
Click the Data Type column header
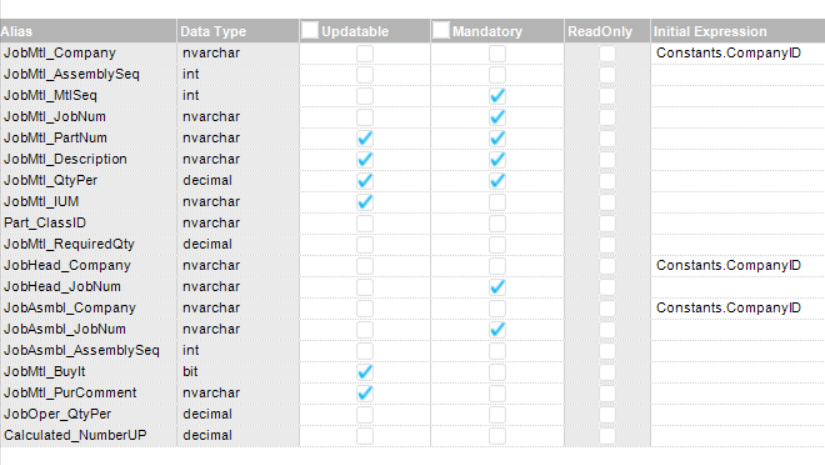237,31
